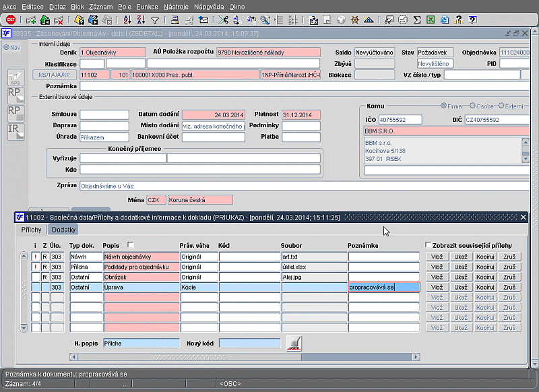Image resolution: width=539 pixels, height=392 pixels.
Task: Enable Zobrazit související přílohy checkbox
Action: pos(429,245)
